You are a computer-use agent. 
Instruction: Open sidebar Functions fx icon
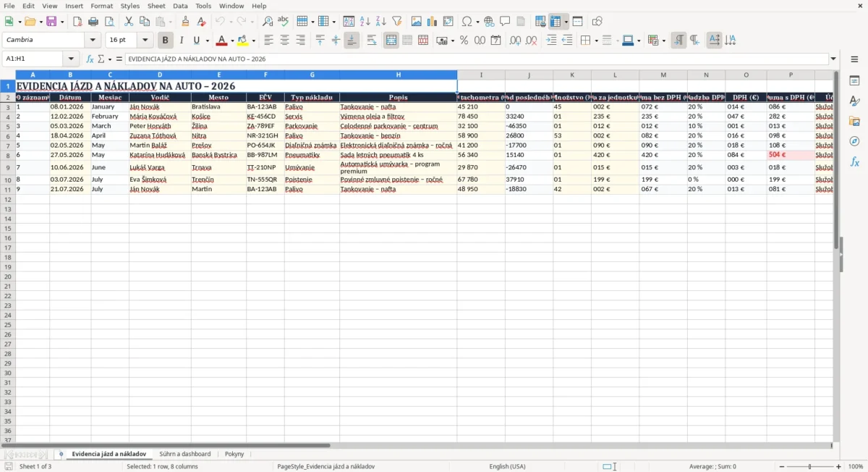[854, 162]
